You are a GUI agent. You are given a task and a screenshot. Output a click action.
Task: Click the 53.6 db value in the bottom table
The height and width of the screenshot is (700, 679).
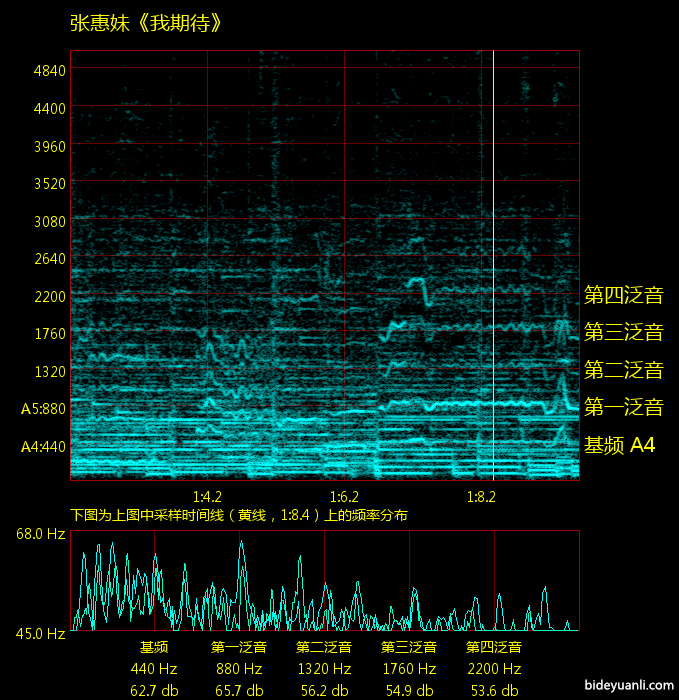coord(494,690)
